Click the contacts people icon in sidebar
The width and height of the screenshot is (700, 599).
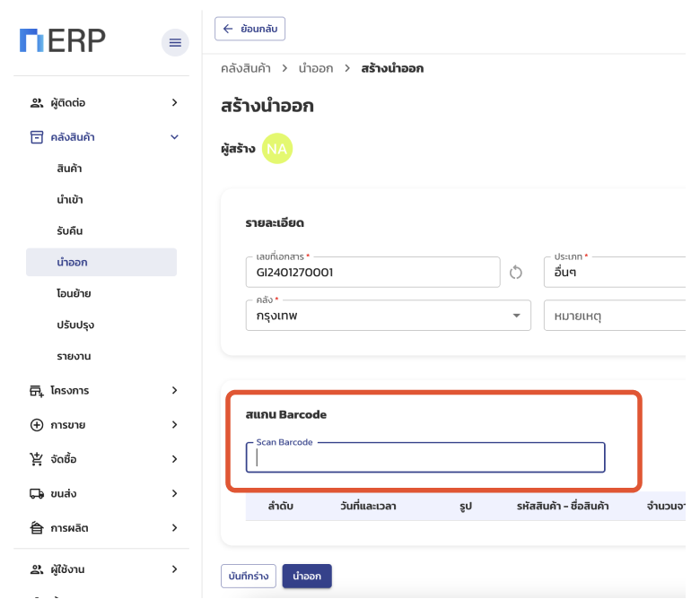point(37,103)
